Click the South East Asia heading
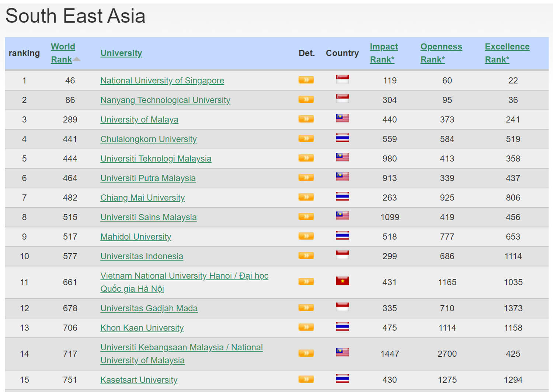Screen dimensions: 553x392 (x=75, y=16)
